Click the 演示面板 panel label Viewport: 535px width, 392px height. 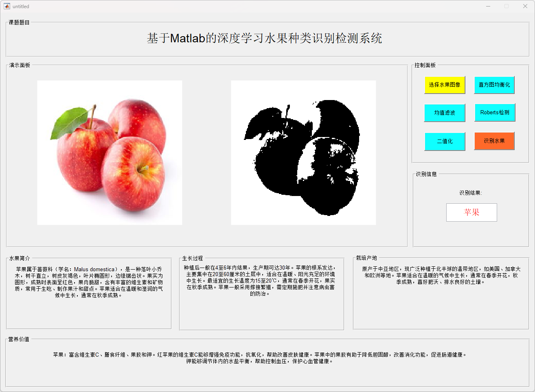[x=20, y=65]
